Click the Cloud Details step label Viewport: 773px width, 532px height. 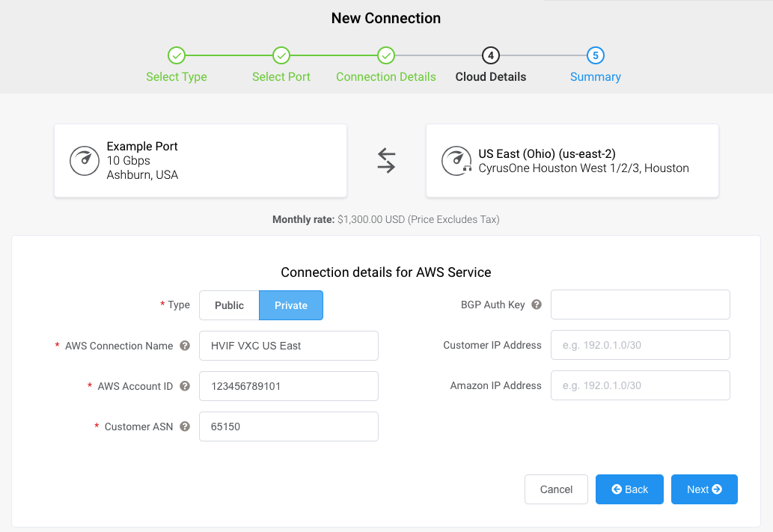click(x=491, y=77)
